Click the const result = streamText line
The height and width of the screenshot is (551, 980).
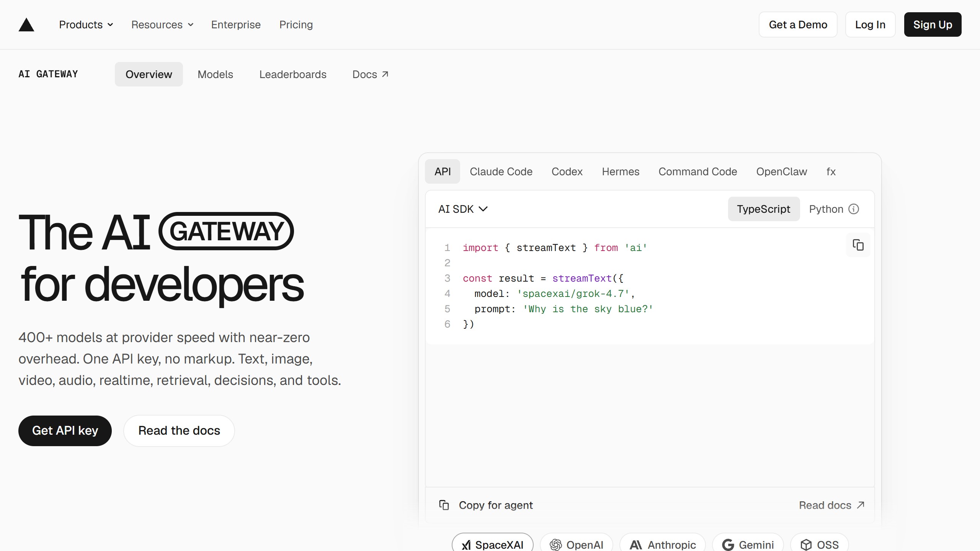point(543,279)
